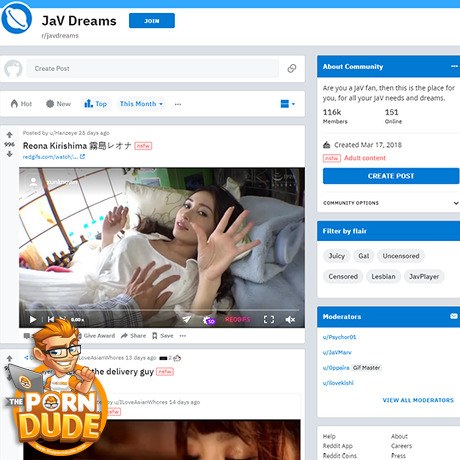Open the Reddit App footer link
The width and height of the screenshot is (460, 460).
click(338, 446)
